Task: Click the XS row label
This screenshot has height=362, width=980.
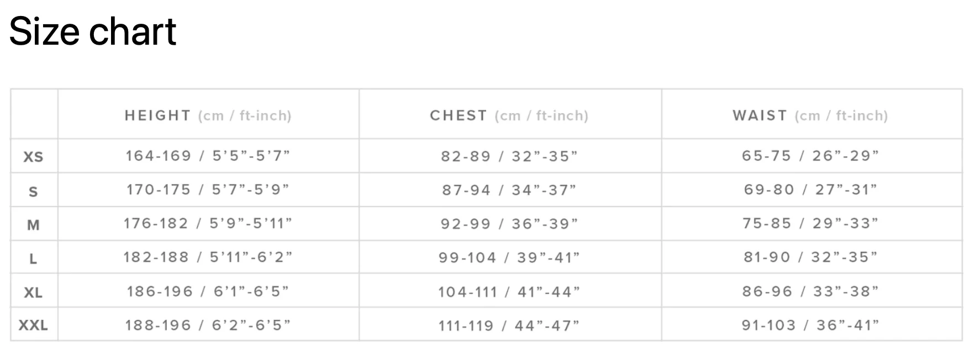Action: (x=33, y=157)
